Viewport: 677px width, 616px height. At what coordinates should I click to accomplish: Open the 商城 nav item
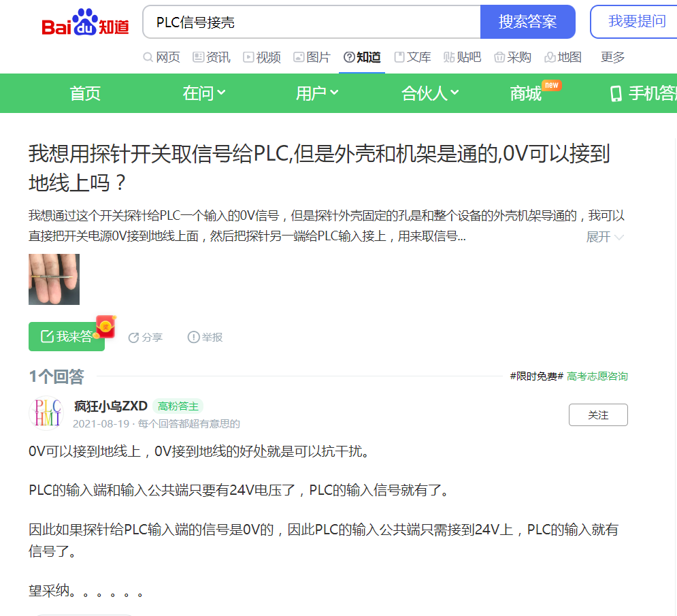click(x=526, y=93)
